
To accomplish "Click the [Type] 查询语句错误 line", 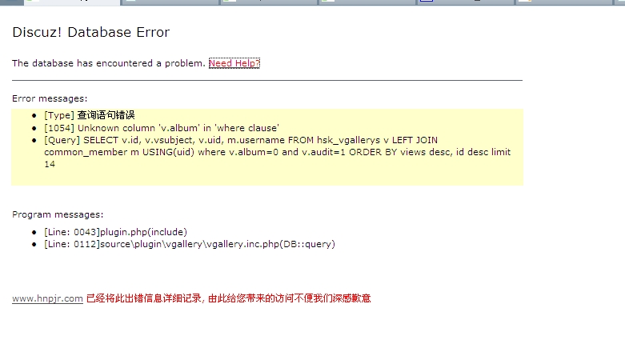I will (x=90, y=116).
